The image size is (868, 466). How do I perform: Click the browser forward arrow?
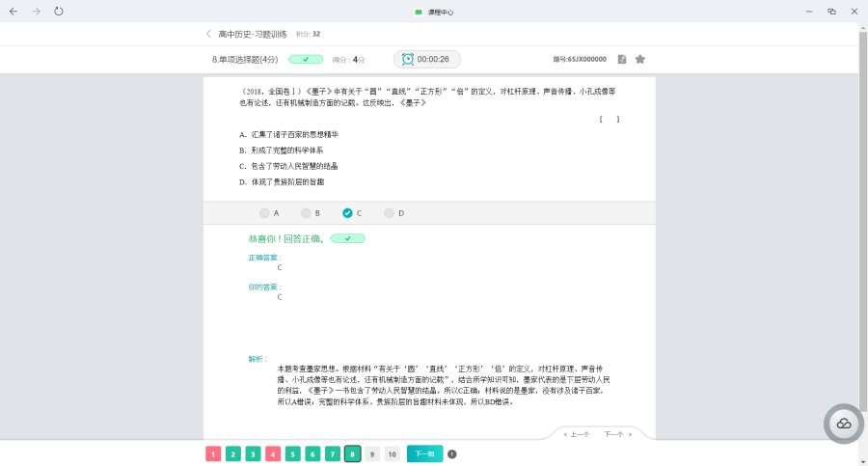pos(36,12)
